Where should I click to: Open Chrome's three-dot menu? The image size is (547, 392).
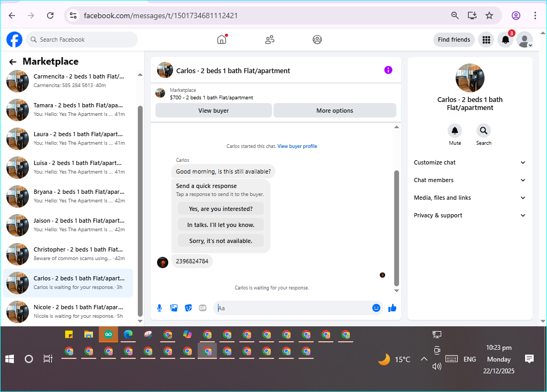[x=535, y=15]
